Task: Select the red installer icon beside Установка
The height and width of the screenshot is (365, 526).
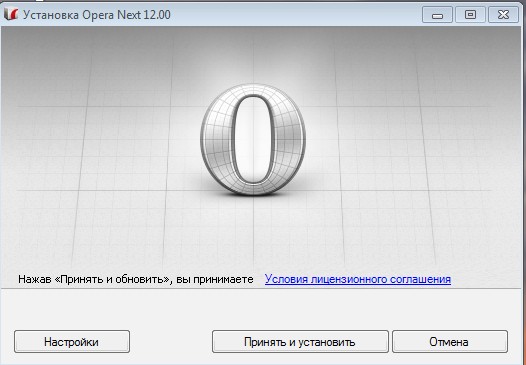Action: pos(11,14)
